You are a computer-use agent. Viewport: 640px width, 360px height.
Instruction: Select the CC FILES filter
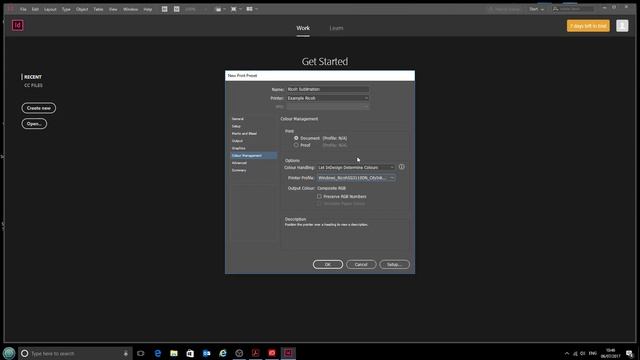tap(33, 85)
